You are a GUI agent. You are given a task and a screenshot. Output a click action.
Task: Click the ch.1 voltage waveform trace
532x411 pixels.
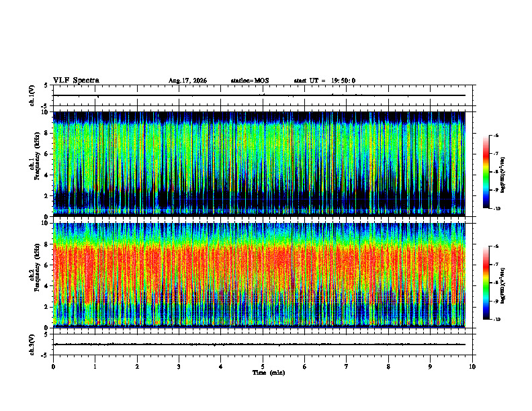pos(259,95)
